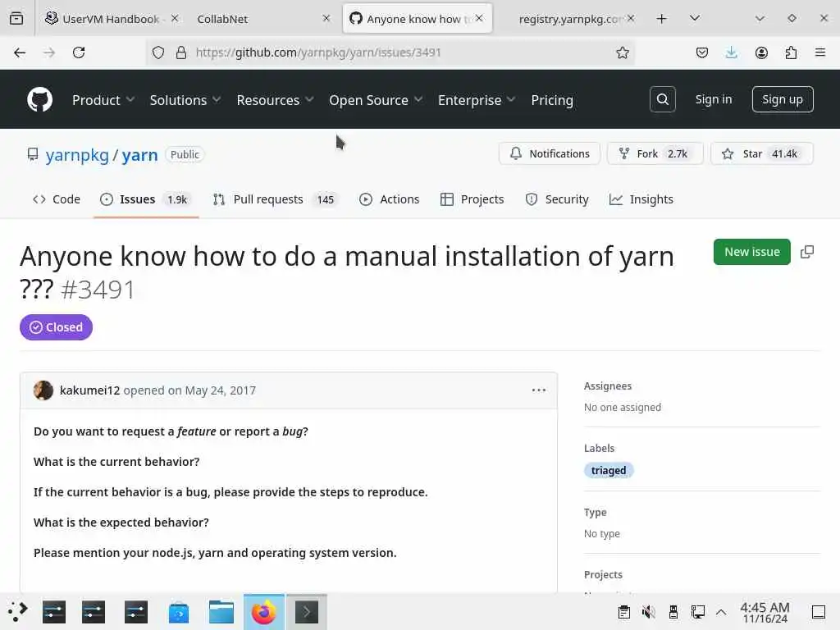
Task: Copy issue link icon beside New issue
Action: 807,252
